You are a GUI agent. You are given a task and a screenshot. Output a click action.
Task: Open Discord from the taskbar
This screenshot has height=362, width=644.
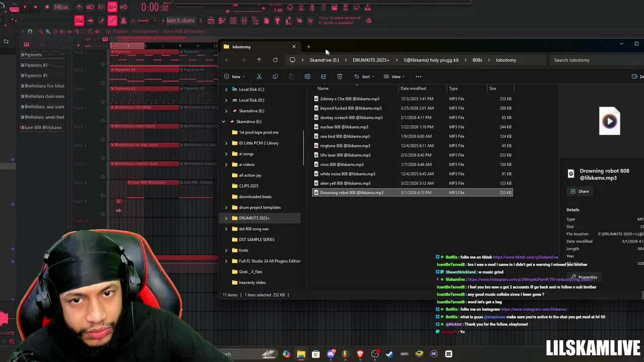point(331,354)
